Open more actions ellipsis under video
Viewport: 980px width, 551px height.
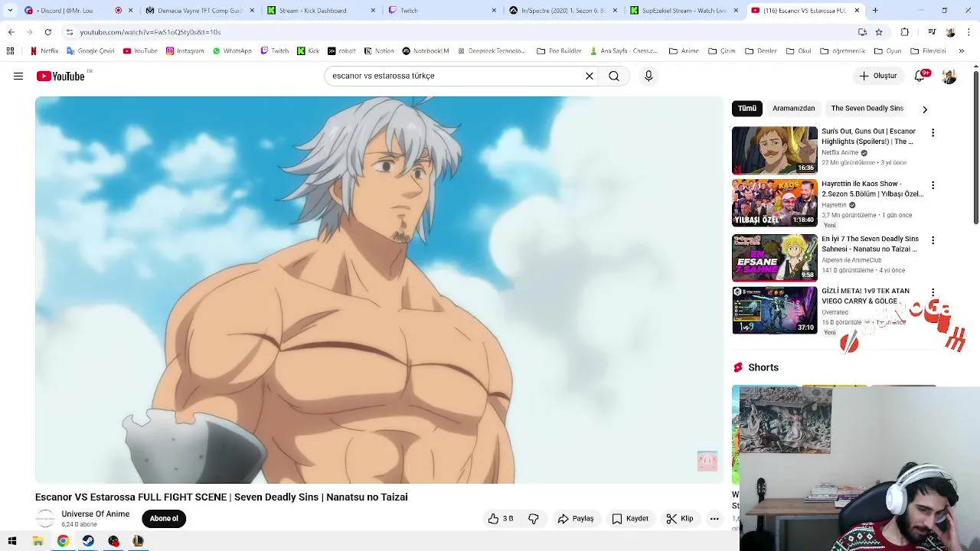pyautogui.click(x=714, y=519)
